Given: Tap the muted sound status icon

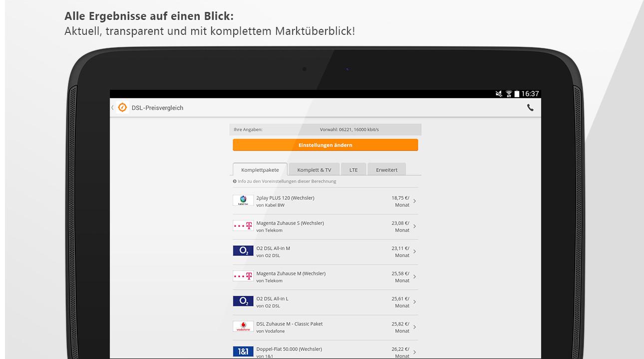Looking at the screenshot, I should pyautogui.click(x=499, y=94).
